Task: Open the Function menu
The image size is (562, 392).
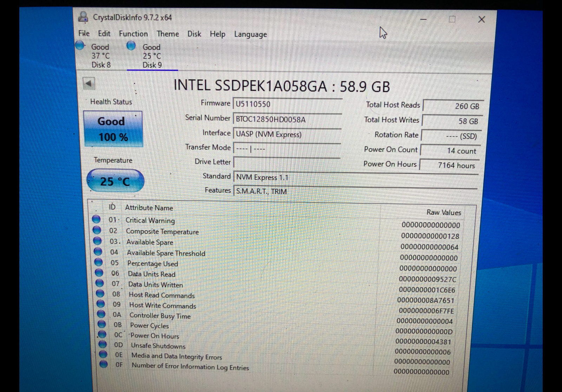Action: [133, 34]
